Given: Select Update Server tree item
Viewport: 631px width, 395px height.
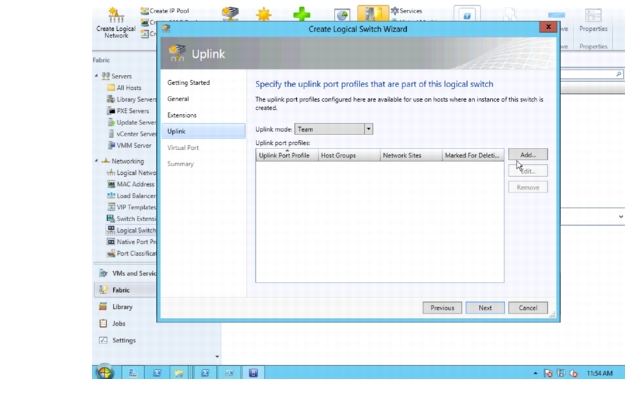Looking at the screenshot, I should 131,122.
